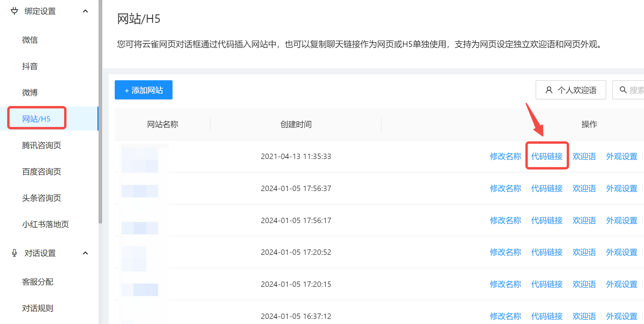The width and height of the screenshot is (644, 324).
Task: Click the plug icon beside 绑定设置
Action: [x=14, y=11]
